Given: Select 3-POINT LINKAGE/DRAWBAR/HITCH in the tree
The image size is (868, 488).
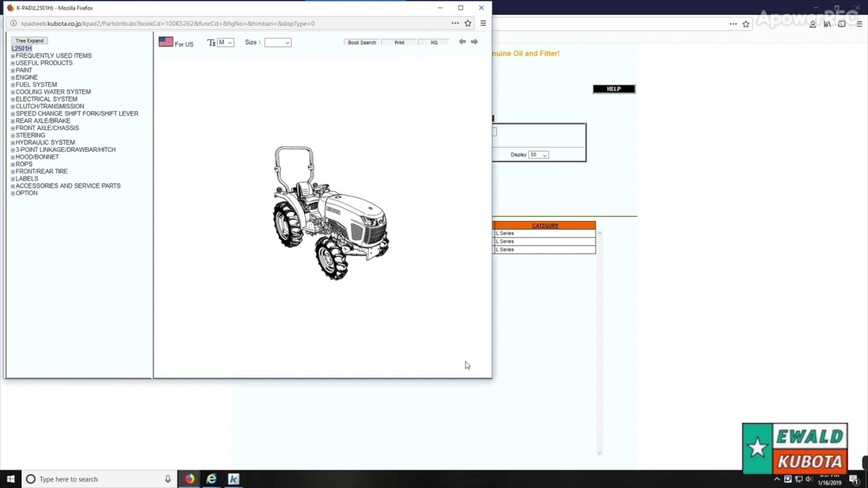Looking at the screenshot, I should tap(65, 150).
